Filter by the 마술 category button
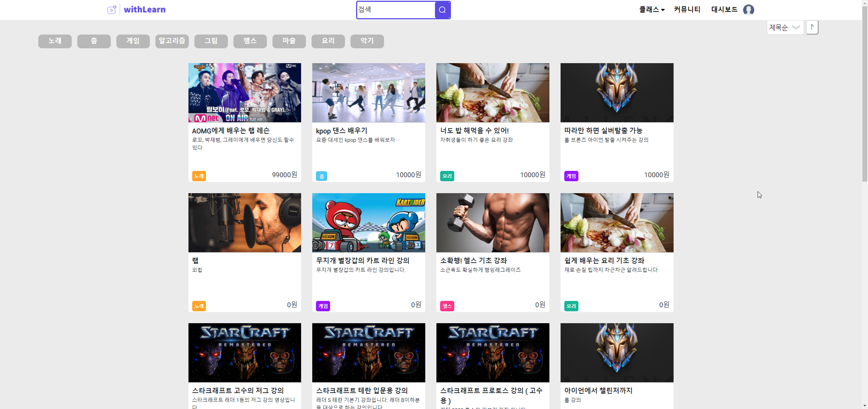 (289, 41)
